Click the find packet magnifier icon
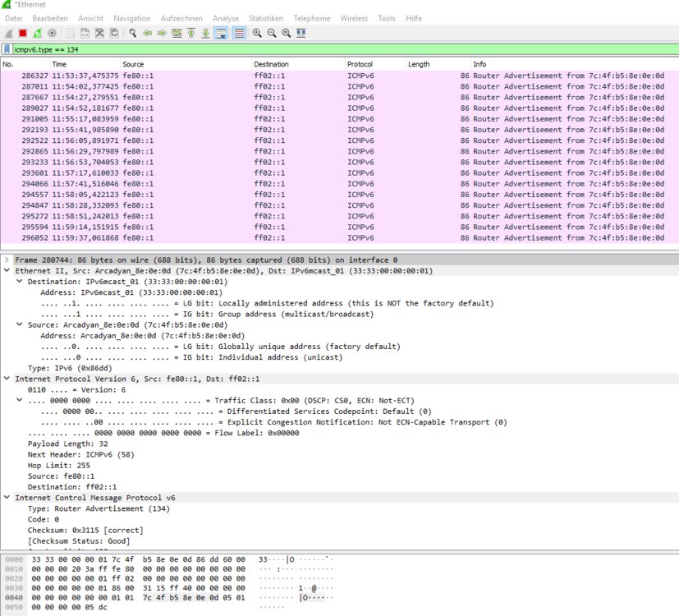 133,33
